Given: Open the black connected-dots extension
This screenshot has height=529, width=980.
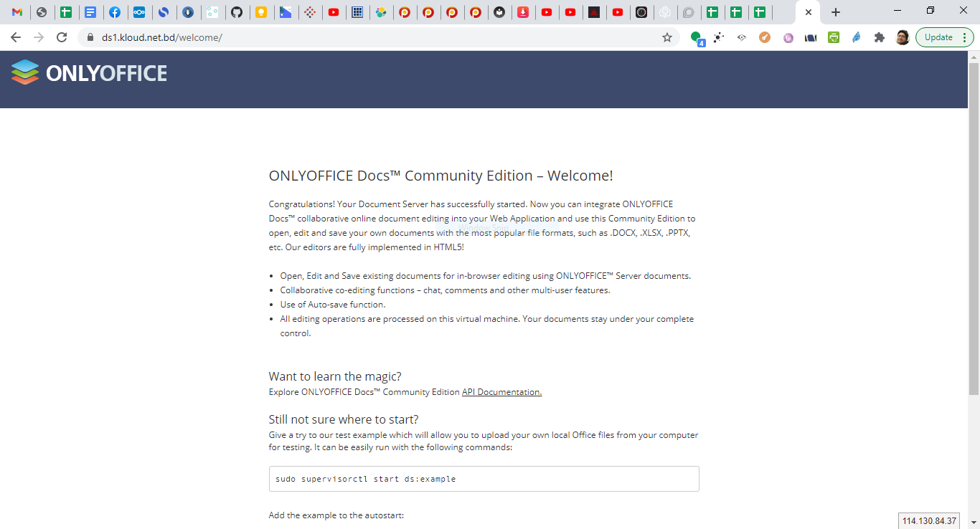Looking at the screenshot, I should pyautogui.click(x=718, y=37).
